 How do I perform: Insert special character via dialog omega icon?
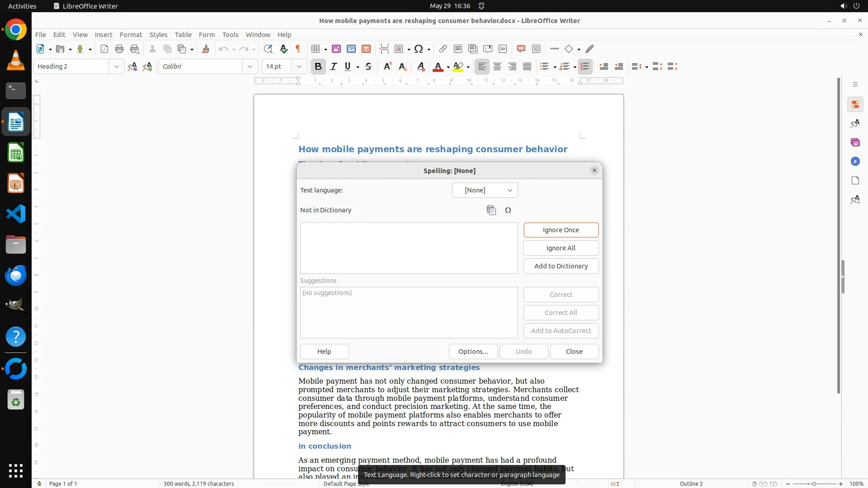point(508,210)
